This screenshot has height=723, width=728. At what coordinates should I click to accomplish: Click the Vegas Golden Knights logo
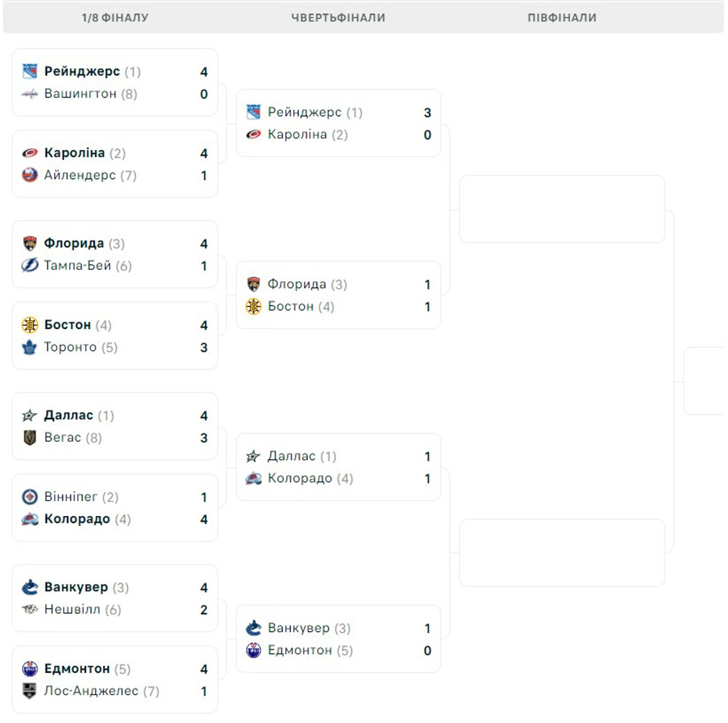(x=30, y=438)
